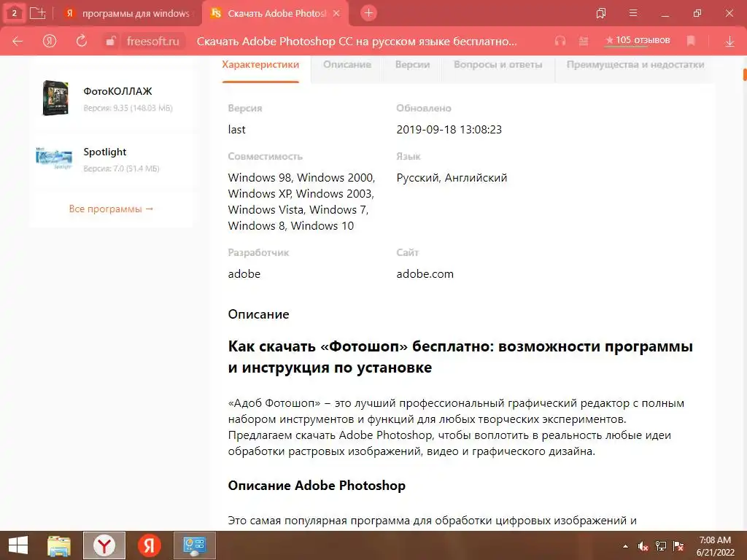Viewport: 747px width, 560px height.
Task: Follow the 'Все программы' link
Action: pyautogui.click(x=111, y=209)
